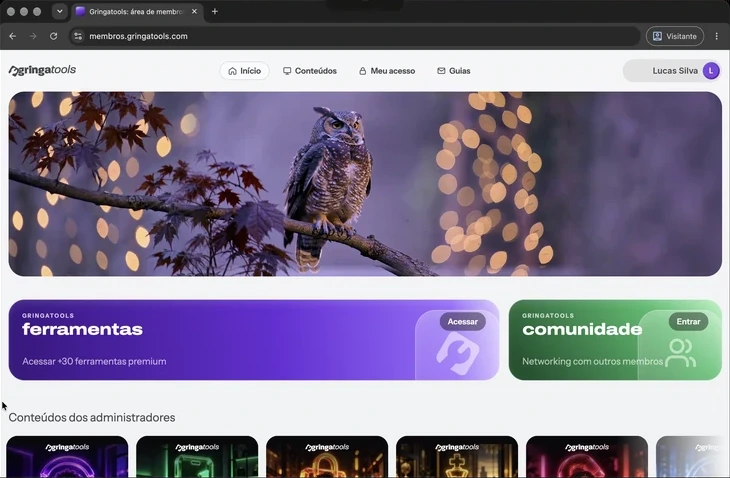Image resolution: width=730 pixels, height=478 pixels.
Task: Click the wrench icon on ferramentas card
Action: (x=457, y=356)
